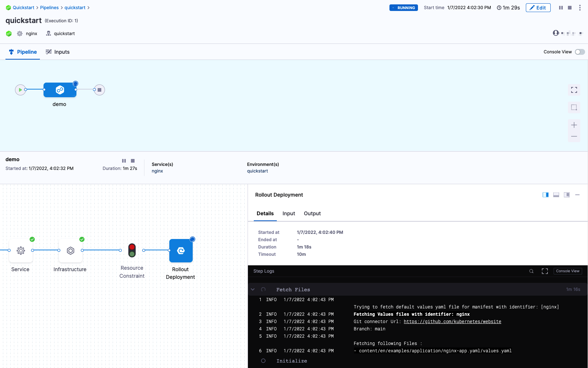Screen dimensions: 588x368
Task: Open the Output tab of step details
Action: [312, 213]
